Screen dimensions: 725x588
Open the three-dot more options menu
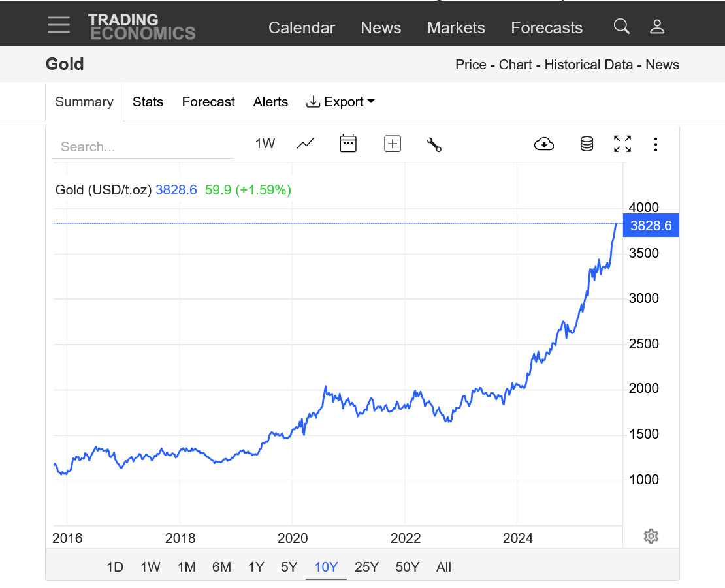coord(656,144)
